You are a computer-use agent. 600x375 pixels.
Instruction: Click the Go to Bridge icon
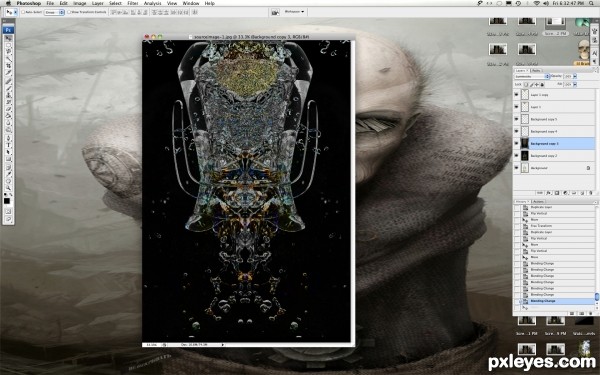click(x=275, y=12)
